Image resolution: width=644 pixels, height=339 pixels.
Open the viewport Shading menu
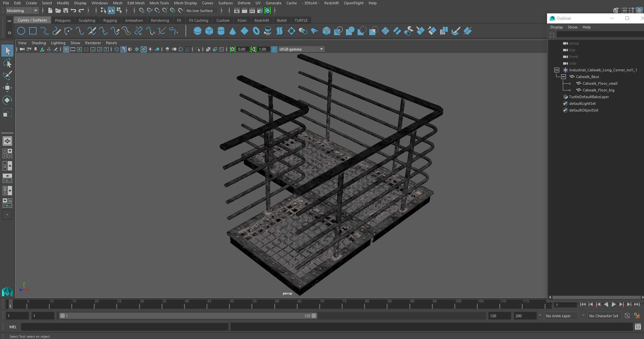pyautogui.click(x=39, y=43)
